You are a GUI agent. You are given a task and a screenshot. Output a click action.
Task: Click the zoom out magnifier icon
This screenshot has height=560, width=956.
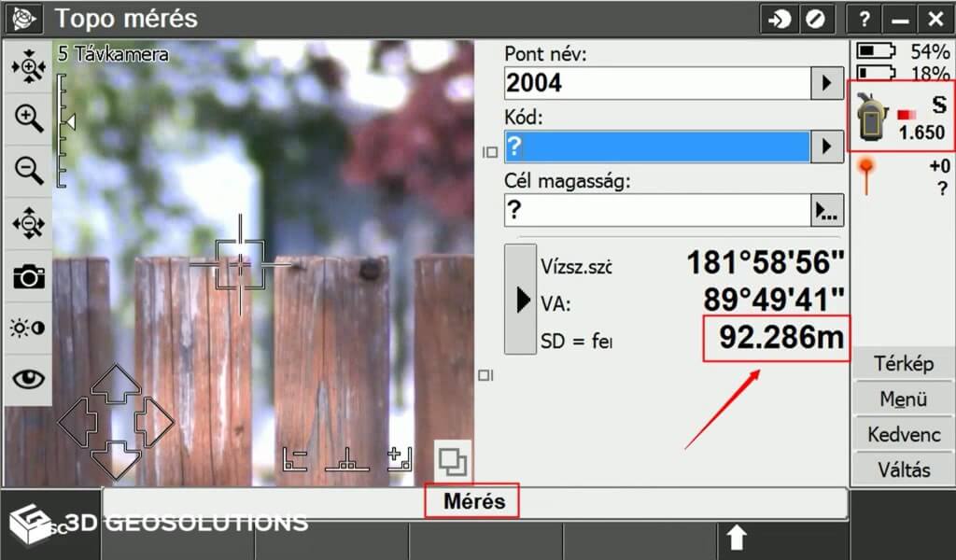pos(29,171)
